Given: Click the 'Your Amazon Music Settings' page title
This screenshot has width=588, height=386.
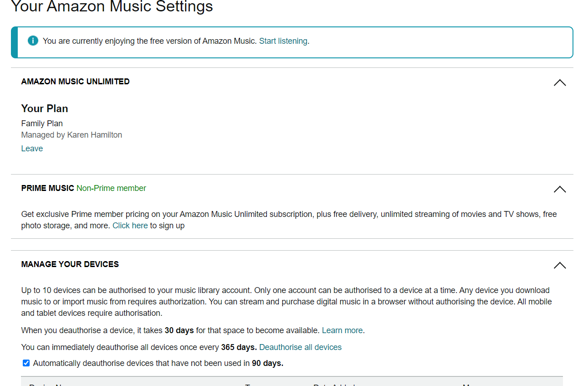Looking at the screenshot, I should point(112,7).
